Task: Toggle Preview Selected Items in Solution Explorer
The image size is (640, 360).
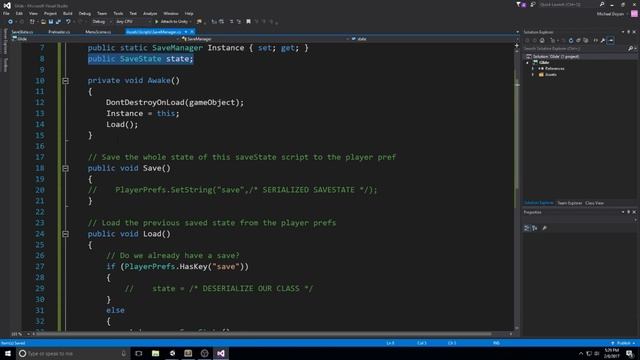Action: [611, 40]
